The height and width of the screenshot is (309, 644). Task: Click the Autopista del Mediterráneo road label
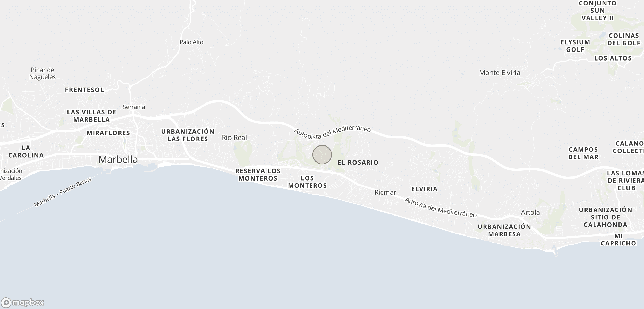tap(332, 133)
